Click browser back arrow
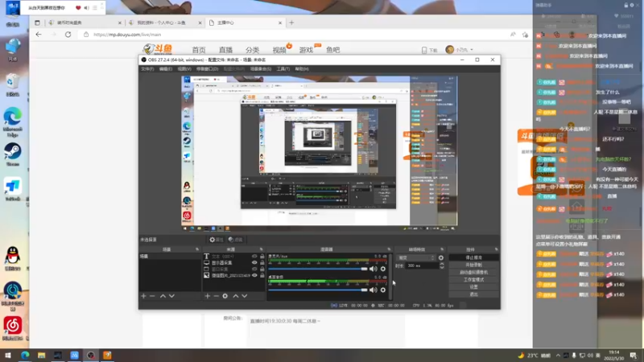This screenshot has height=362, width=644. (x=39, y=35)
